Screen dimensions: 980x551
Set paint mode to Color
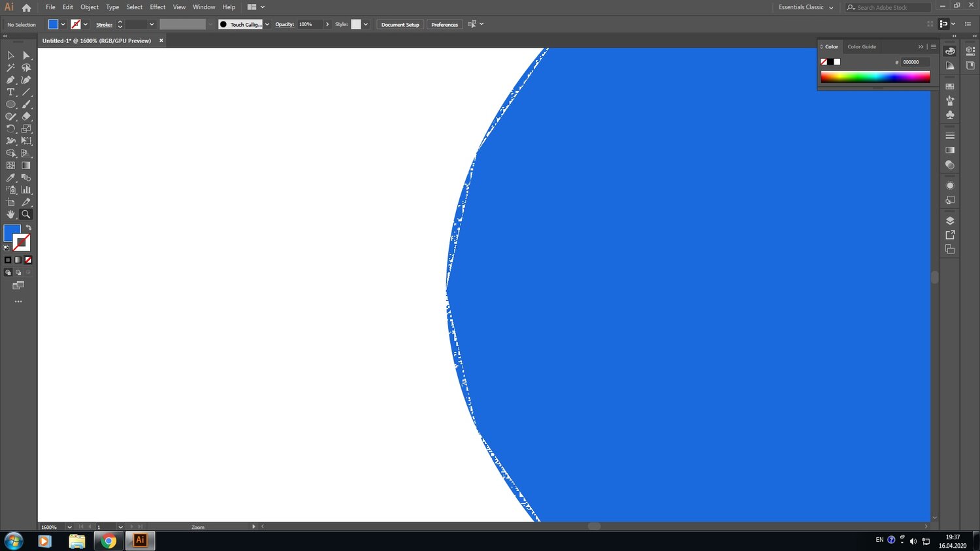pyautogui.click(x=8, y=260)
